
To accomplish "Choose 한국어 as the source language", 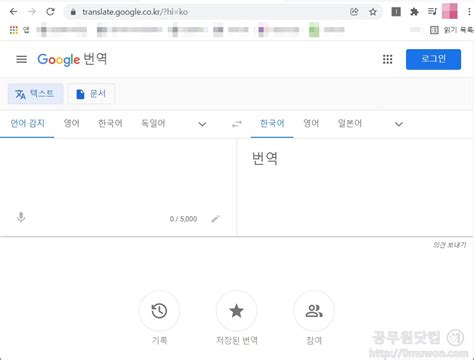I will tap(110, 124).
